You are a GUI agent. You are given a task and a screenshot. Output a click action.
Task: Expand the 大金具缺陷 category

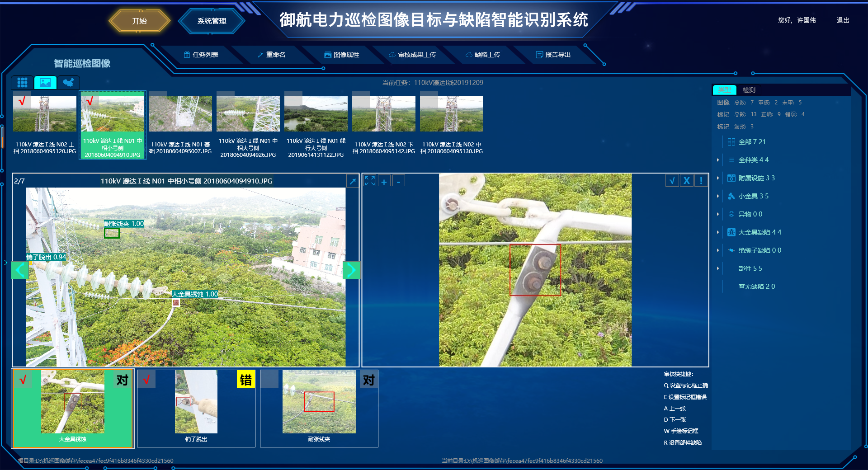(x=718, y=232)
